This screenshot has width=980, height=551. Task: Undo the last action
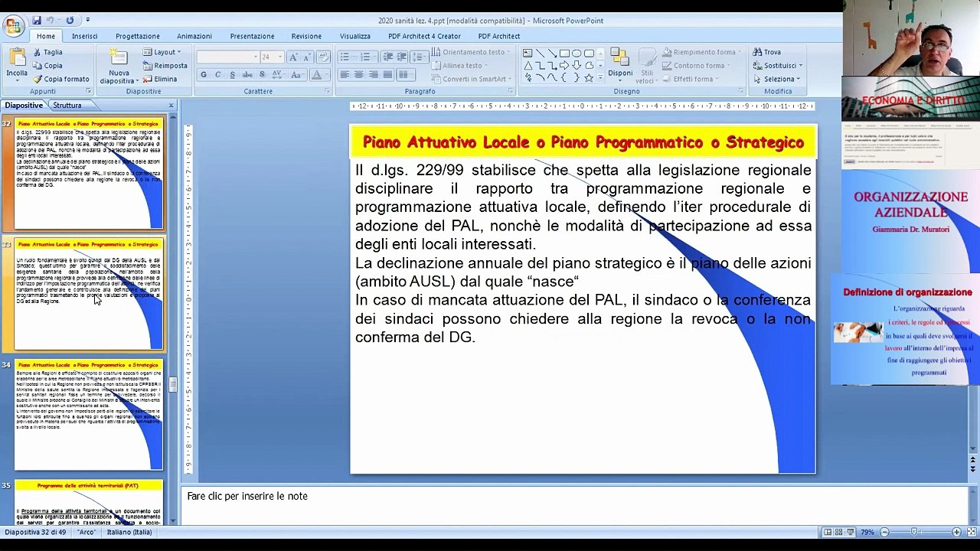pyautogui.click(x=51, y=20)
